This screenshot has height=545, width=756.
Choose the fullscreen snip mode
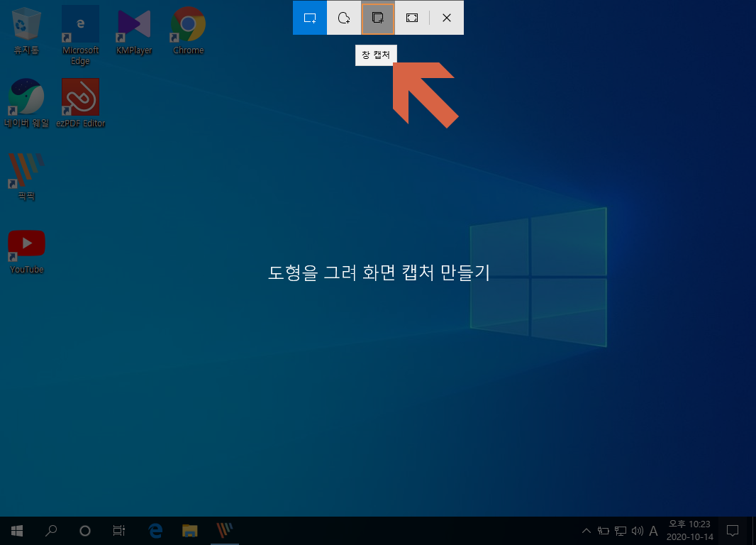coord(412,18)
